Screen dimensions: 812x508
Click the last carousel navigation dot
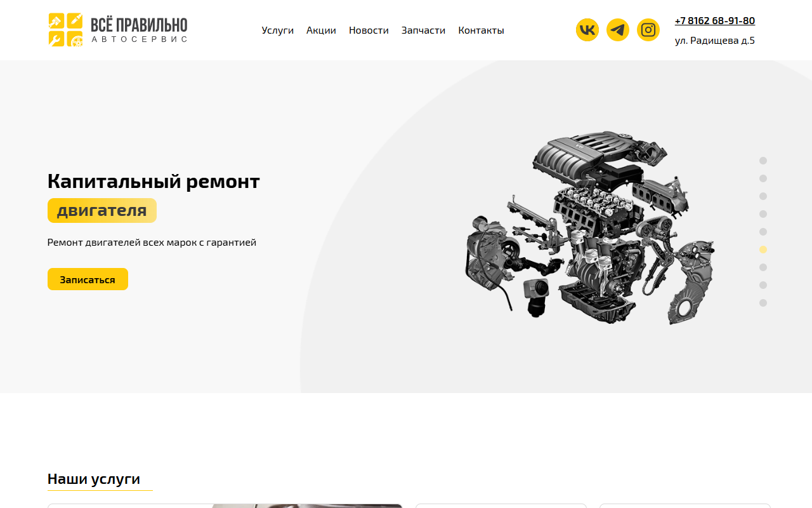[x=763, y=302]
